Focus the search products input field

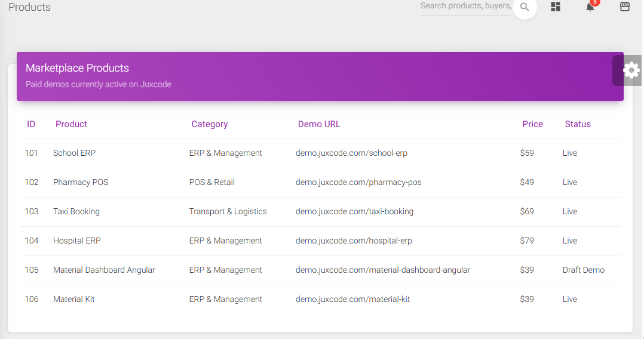[465, 6]
